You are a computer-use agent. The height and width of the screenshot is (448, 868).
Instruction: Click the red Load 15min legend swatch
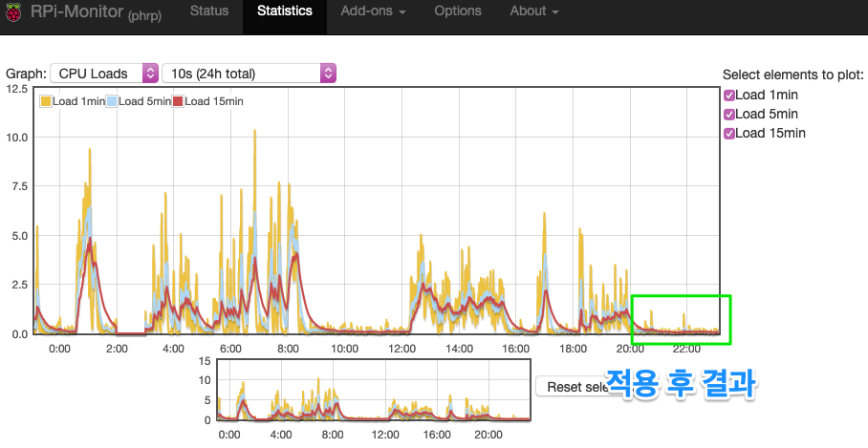(177, 101)
